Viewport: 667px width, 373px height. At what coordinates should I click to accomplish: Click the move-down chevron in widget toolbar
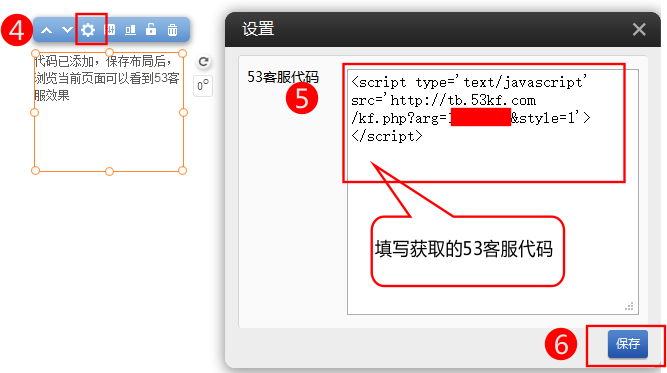click(x=67, y=30)
